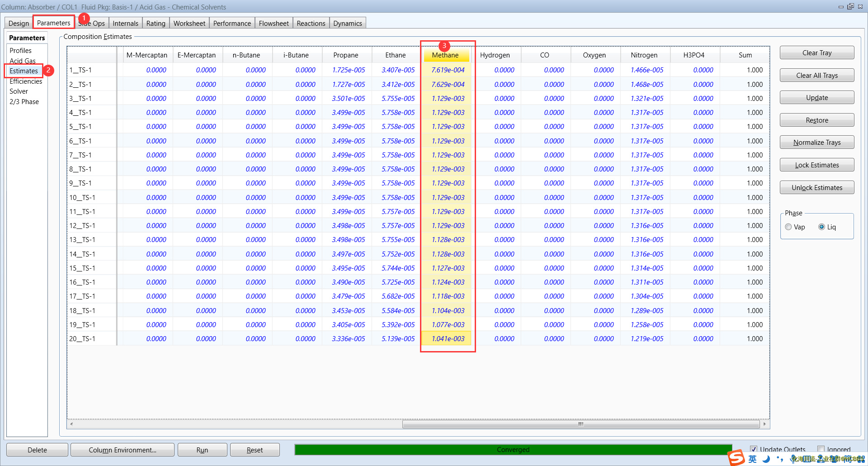Enable the Ignored checkbox
The image size is (868, 466).
click(821, 449)
